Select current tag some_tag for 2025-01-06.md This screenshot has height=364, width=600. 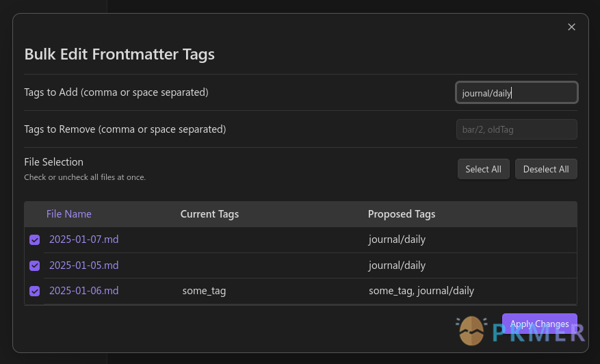tap(204, 291)
